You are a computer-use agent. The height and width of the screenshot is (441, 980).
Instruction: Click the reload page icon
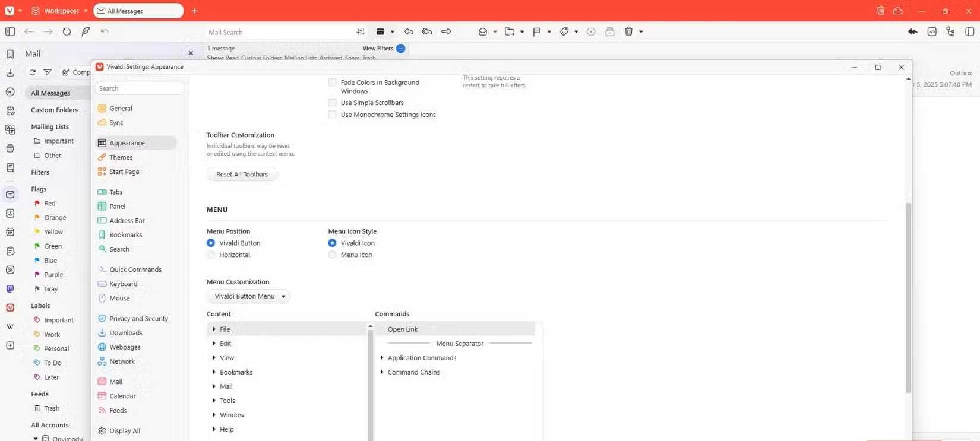coord(67,32)
